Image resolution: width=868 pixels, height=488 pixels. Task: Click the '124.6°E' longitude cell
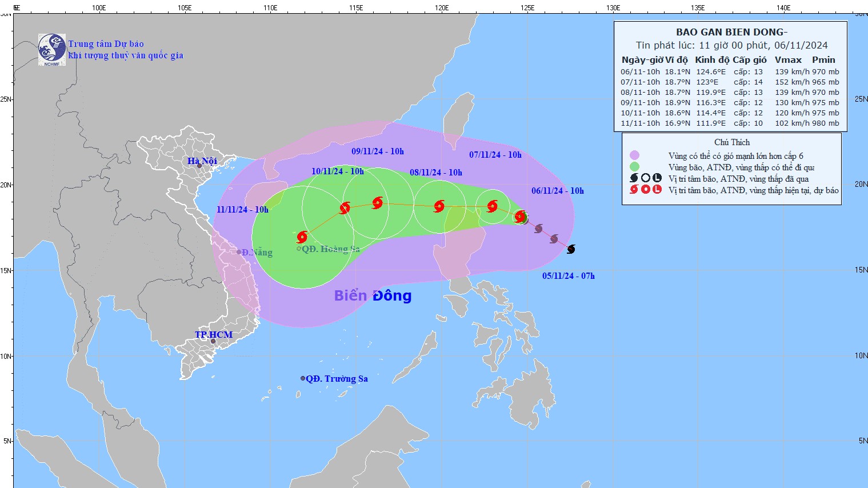point(711,72)
